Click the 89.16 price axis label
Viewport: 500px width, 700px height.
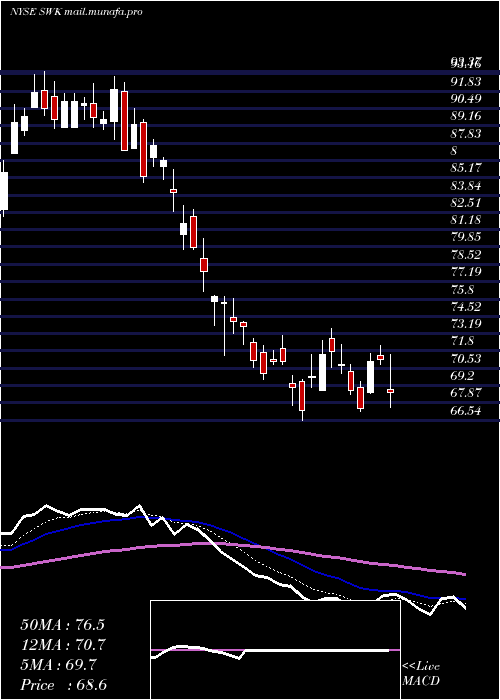tap(466, 116)
